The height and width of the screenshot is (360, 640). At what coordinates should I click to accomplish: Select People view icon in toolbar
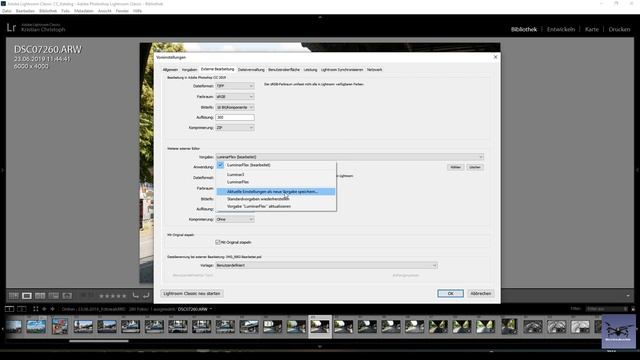pos(67,296)
